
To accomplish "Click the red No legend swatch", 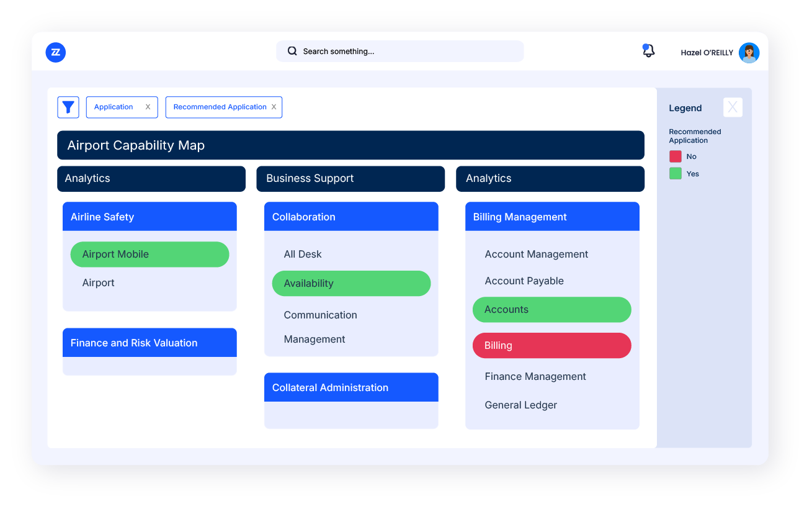I will [x=675, y=156].
